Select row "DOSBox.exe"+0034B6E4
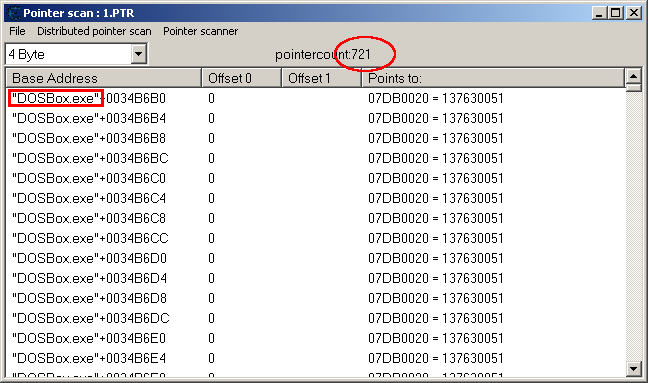Screen dimensions: 648x383 pyautogui.click(x=315, y=358)
